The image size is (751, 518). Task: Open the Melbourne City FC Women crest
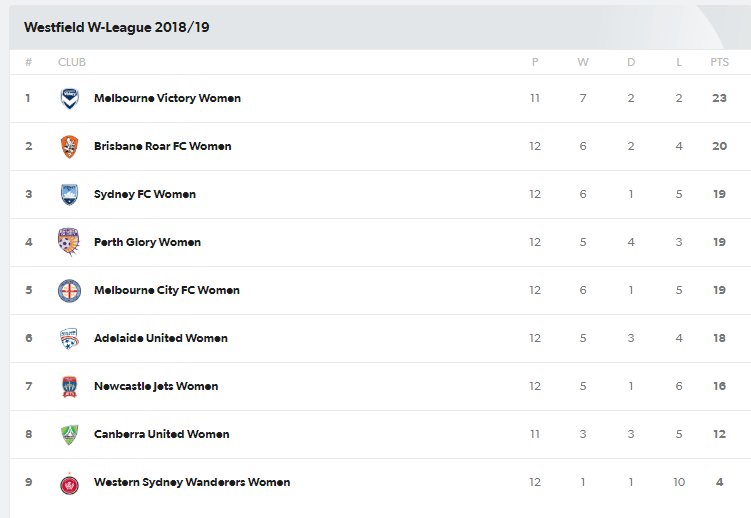tap(69, 290)
